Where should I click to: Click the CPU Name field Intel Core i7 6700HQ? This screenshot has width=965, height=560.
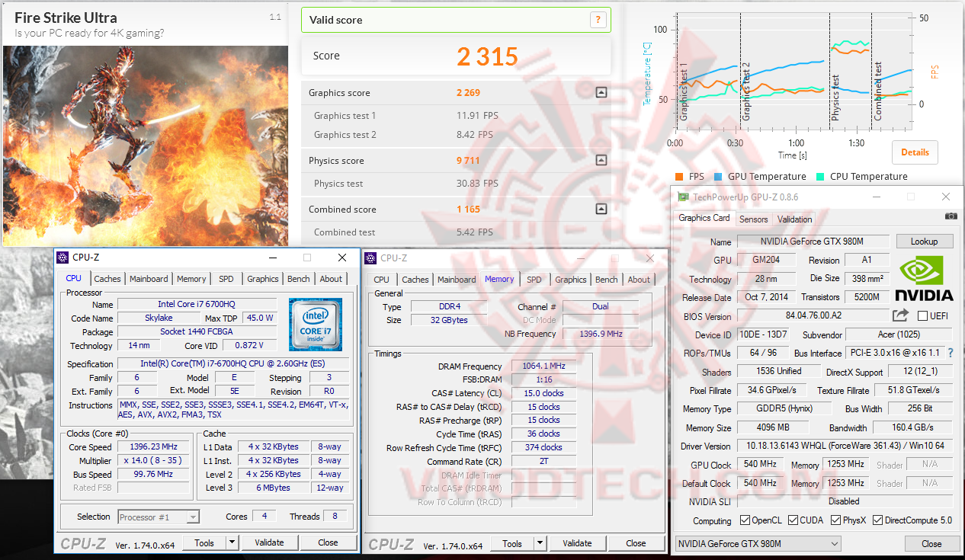point(196,304)
